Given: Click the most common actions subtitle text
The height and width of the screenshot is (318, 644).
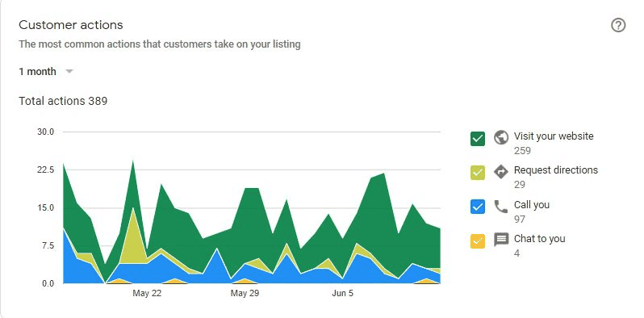Looking at the screenshot, I should tap(159, 44).
